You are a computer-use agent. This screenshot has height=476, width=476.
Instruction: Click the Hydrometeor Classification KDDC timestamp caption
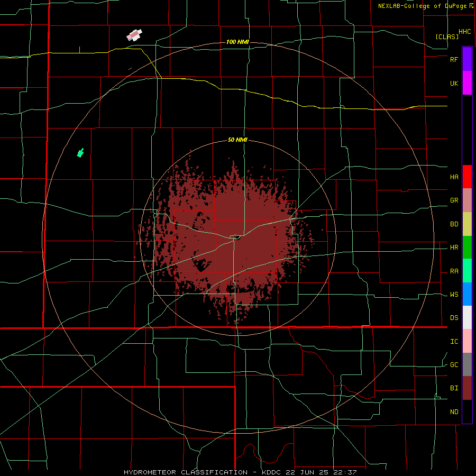coord(240,472)
